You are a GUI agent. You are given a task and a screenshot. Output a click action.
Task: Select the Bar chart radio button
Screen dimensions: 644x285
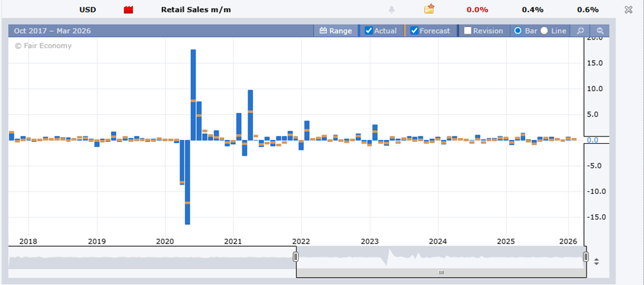coord(518,31)
